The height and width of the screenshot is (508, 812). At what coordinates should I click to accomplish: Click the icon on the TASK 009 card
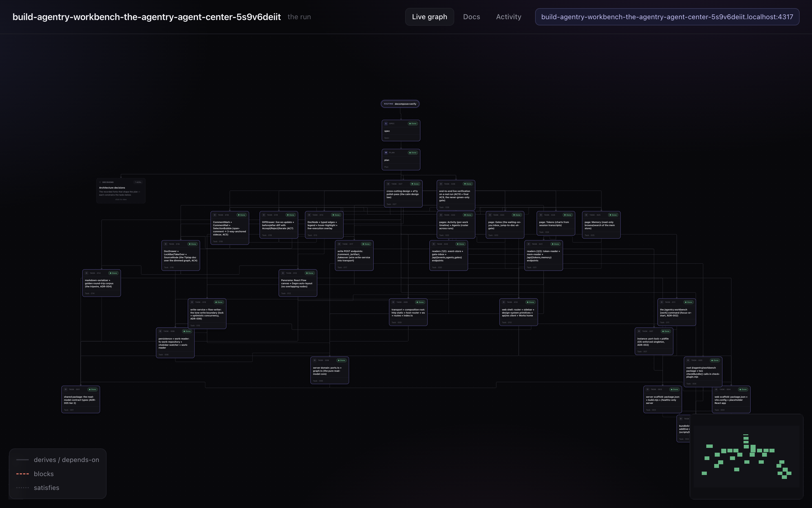pyautogui.click(x=393, y=302)
